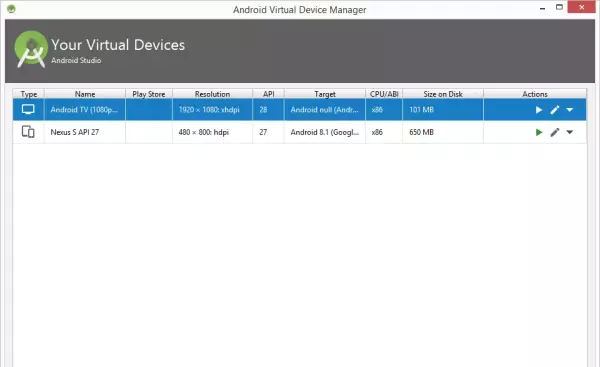The height and width of the screenshot is (367, 600).
Task: Edit the Android TV device with pencil icon
Action: (554, 110)
